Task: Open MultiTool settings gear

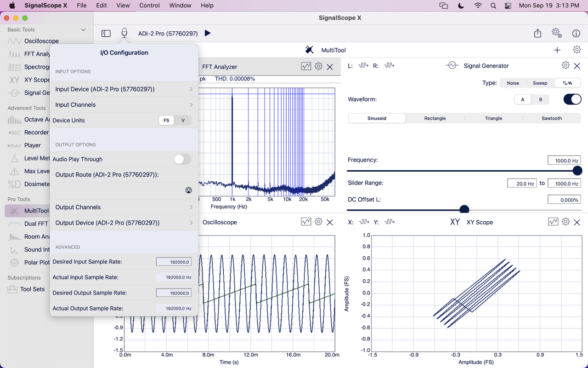Action: pyautogui.click(x=577, y=50)
